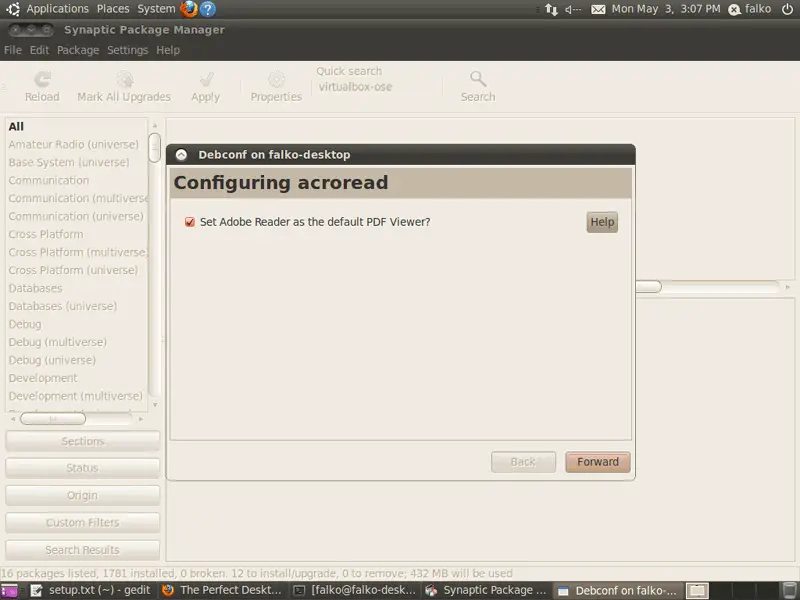The width and height of the screenshot is (800, 600).
Task: Select the plain Debug section
Action: [77, 324]
